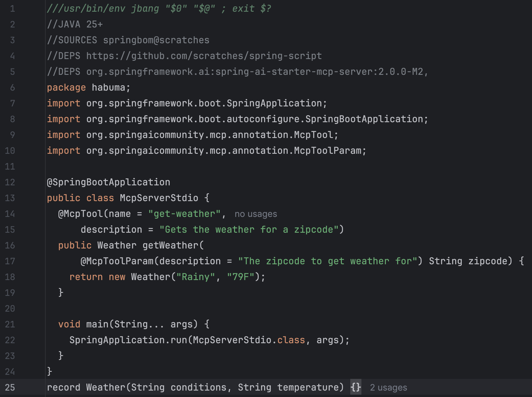Click the McpServerStdio class name in declaration
This screenshot has height=397, width=532.
[x=159, y=198]
